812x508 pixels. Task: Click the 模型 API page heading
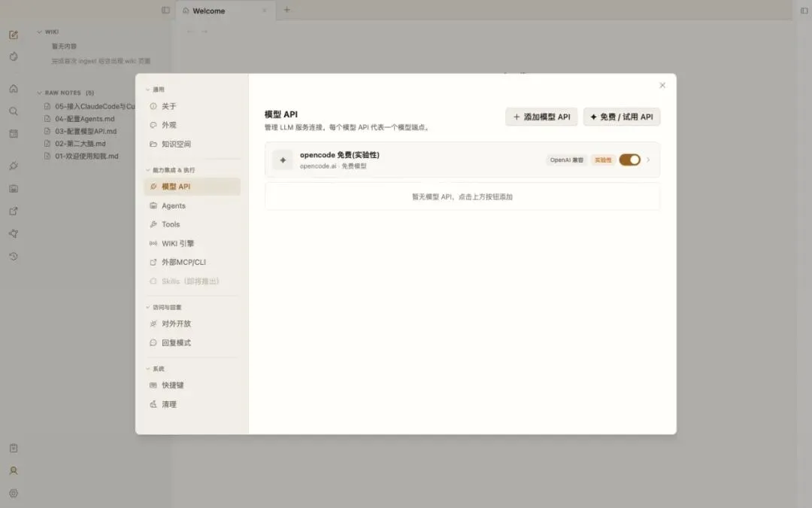coord(281,114)
